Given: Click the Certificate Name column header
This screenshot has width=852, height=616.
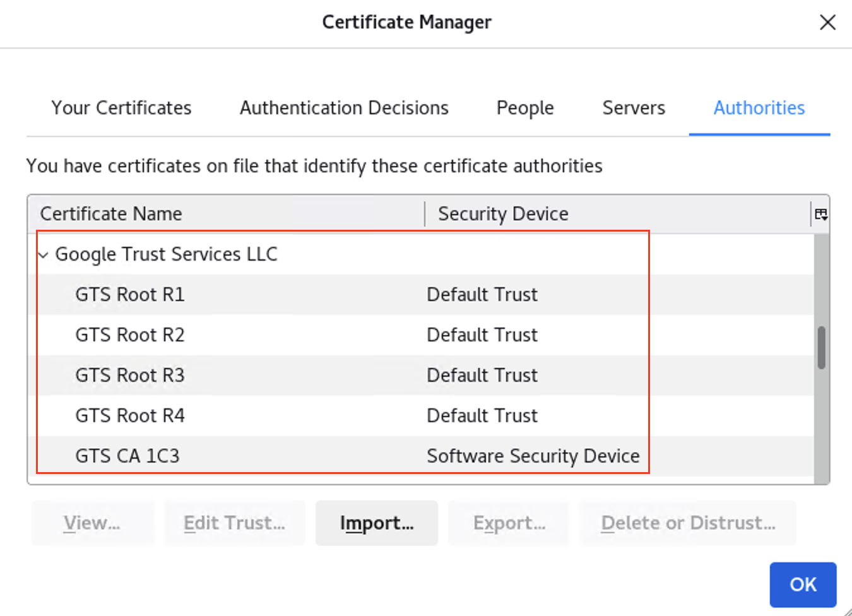Looking at the screenshot, I should point(111,214).
